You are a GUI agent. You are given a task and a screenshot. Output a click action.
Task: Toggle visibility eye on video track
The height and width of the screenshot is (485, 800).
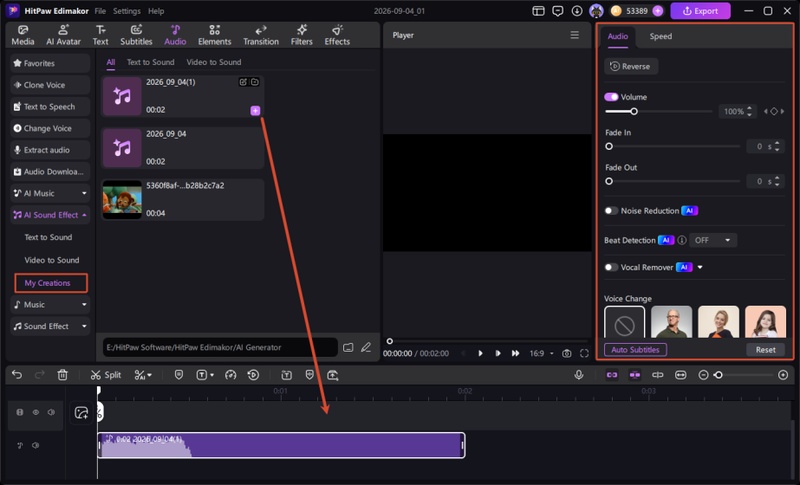36,412
